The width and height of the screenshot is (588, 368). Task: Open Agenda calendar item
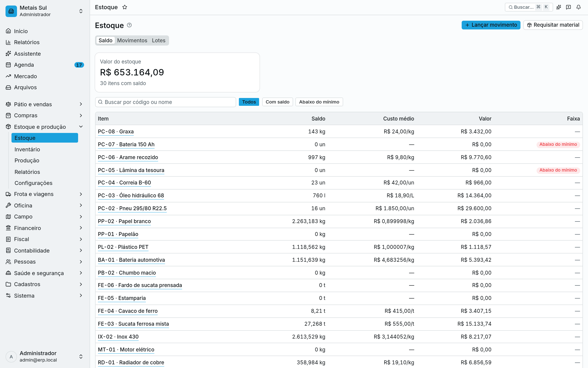coord(45,65)
